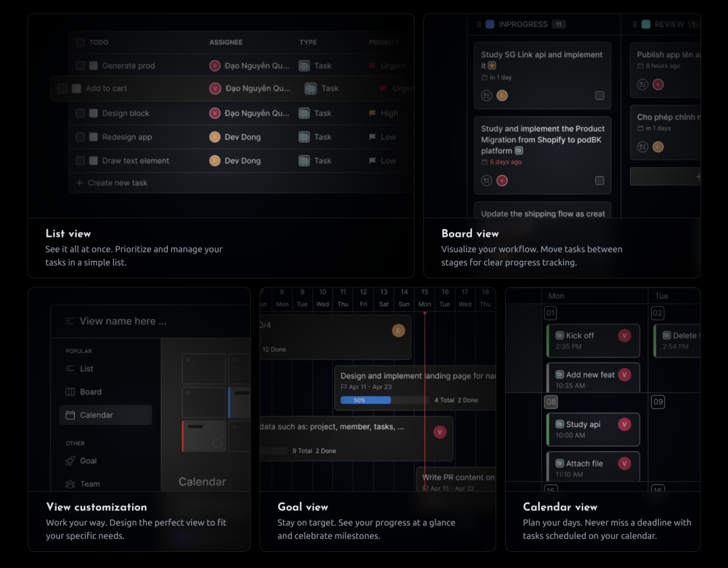Open Design and implement landing page goal
728x568 pixels.
[x=415, y=388]
